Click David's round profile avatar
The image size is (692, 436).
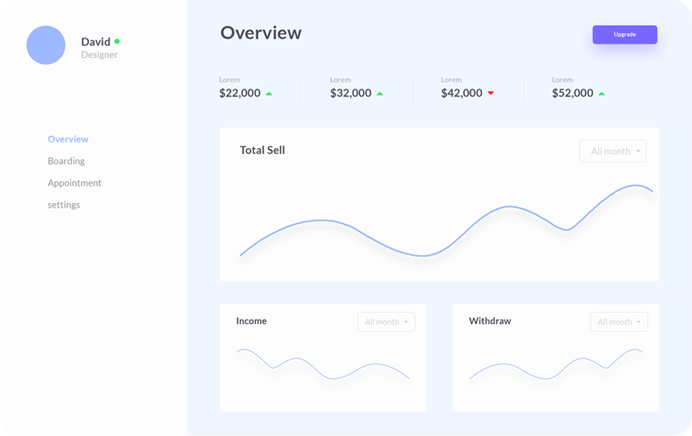[46, 46]
